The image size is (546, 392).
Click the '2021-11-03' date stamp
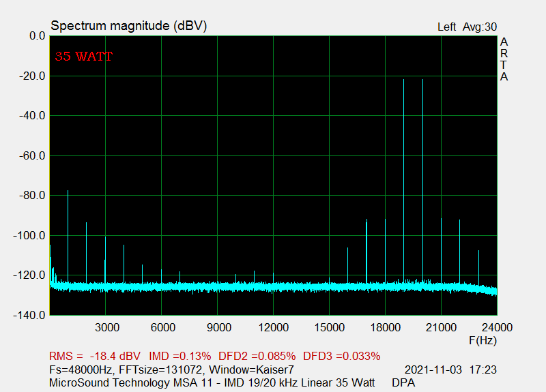point(433,370)
